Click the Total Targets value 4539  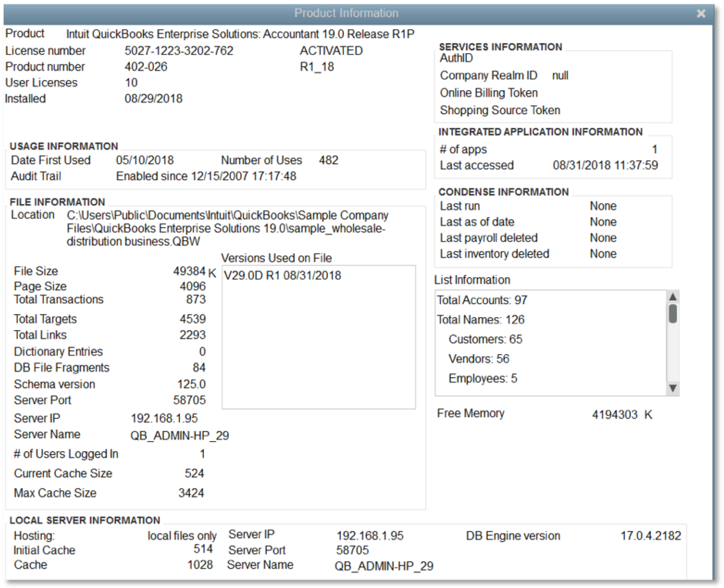[193, 319]
